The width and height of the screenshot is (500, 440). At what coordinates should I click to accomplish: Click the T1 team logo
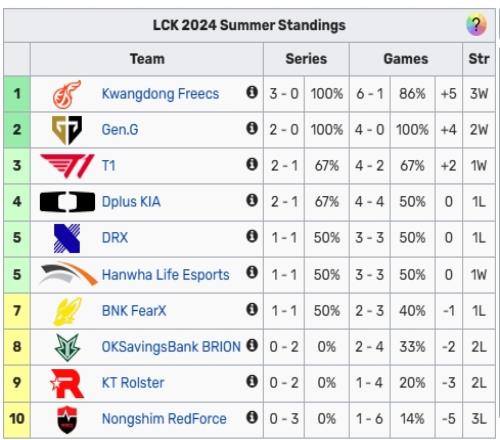pyautogui.click(x=67, y=166)
